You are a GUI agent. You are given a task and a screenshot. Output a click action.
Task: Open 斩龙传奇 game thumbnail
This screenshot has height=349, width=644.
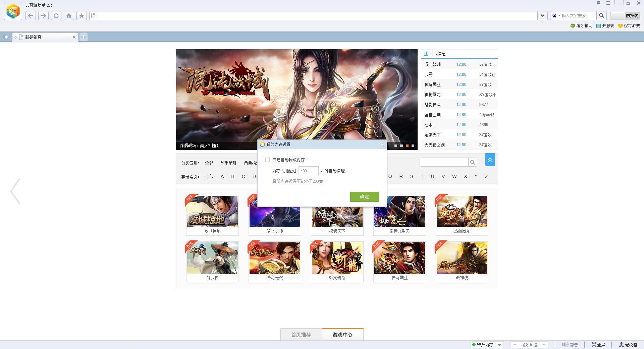337,258
